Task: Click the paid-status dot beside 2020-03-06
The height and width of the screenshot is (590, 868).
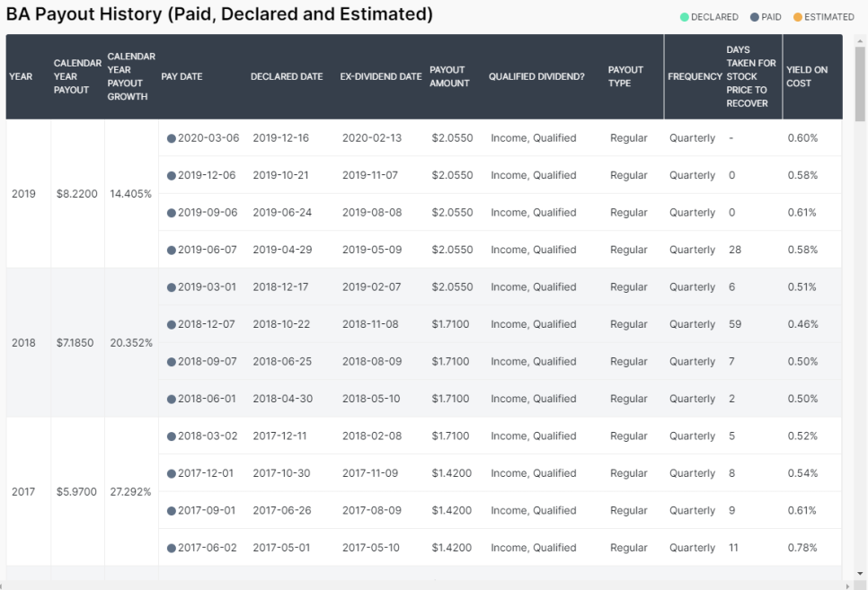Action: (172, 138)
